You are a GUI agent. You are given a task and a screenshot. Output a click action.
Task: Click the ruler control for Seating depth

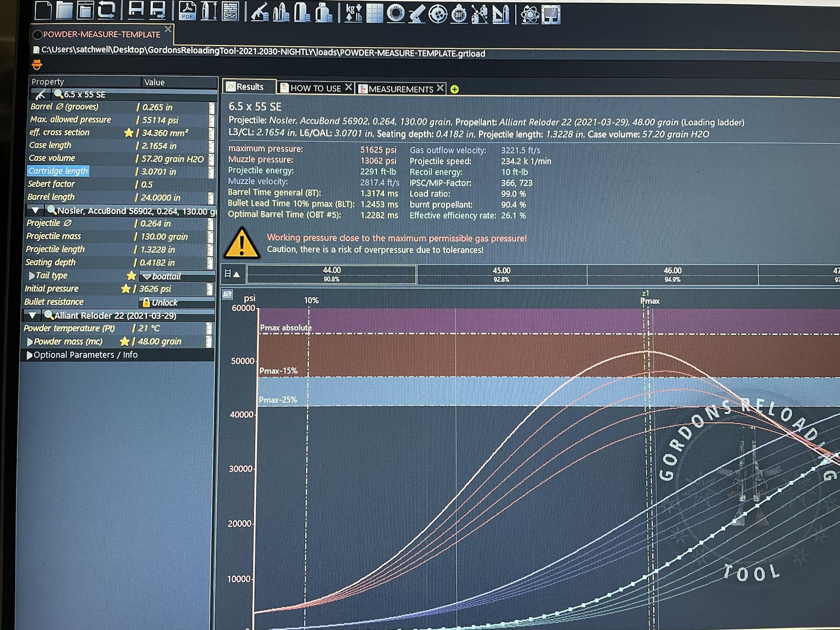210,262
